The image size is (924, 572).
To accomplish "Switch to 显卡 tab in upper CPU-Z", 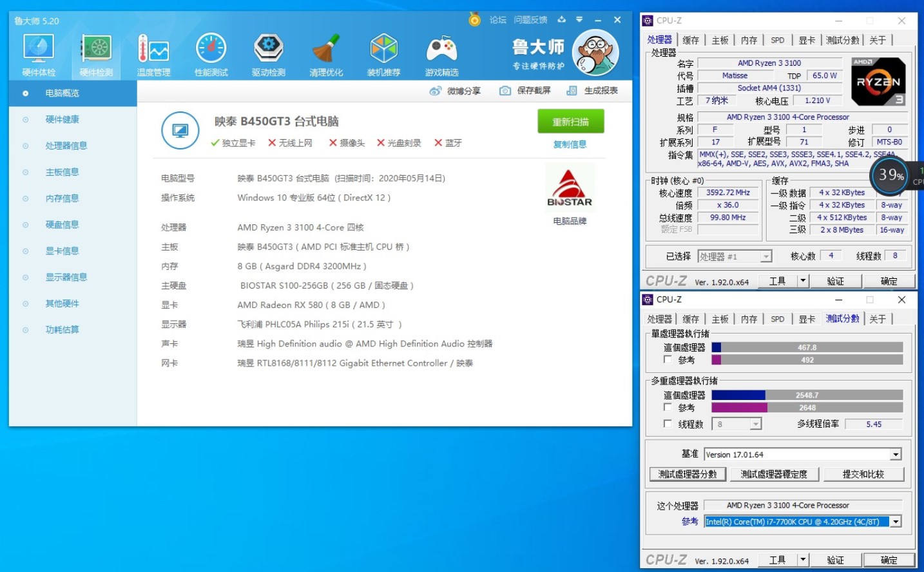I will pos(807,40).
